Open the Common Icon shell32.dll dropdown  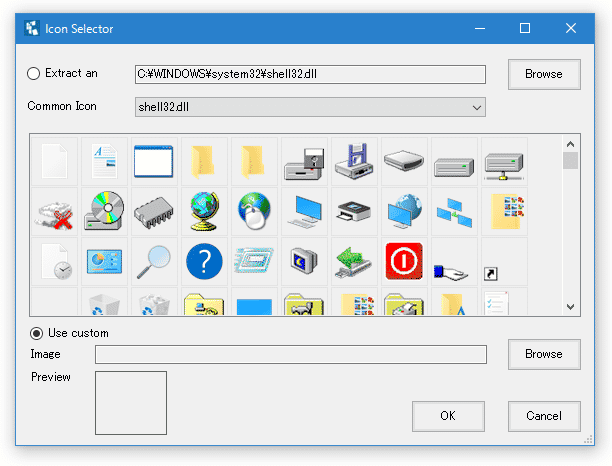click(x=310, y=107)
